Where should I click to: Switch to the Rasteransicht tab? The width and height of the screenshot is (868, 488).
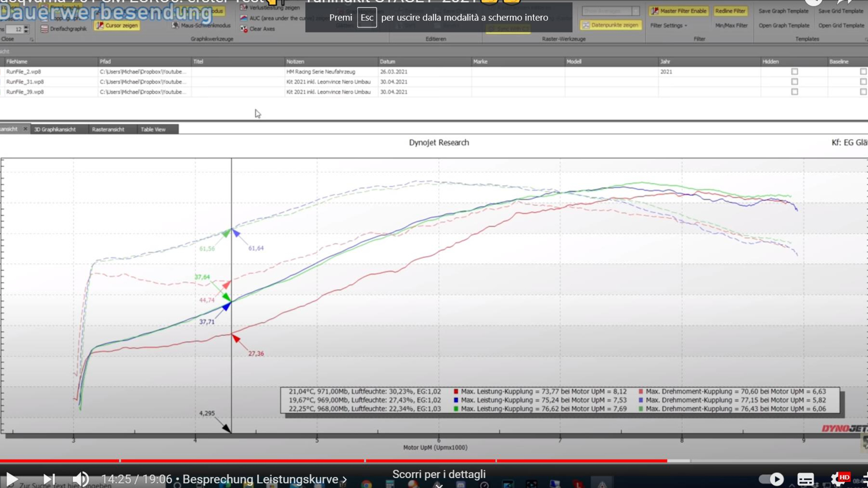pyautogui.click(x=108, y=129)
